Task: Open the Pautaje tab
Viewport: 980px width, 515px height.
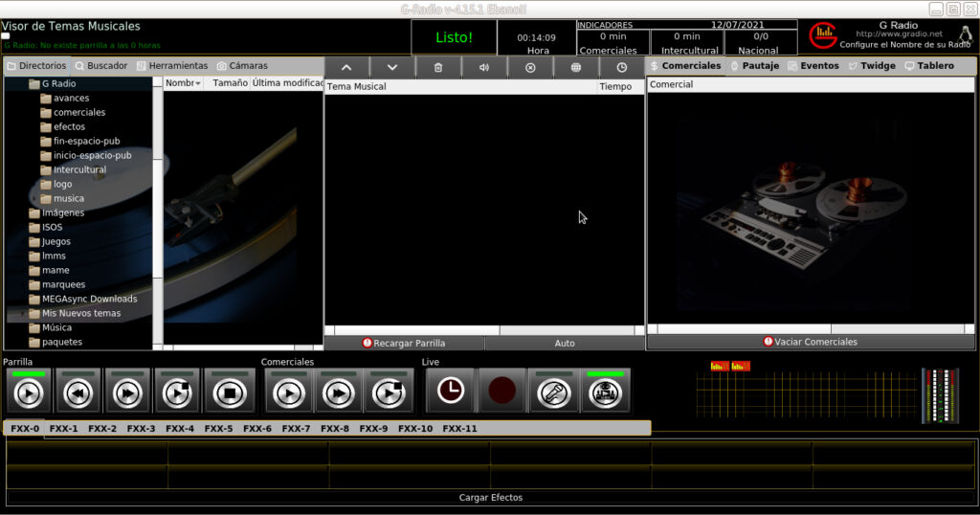Action: [x=754, y=66]
